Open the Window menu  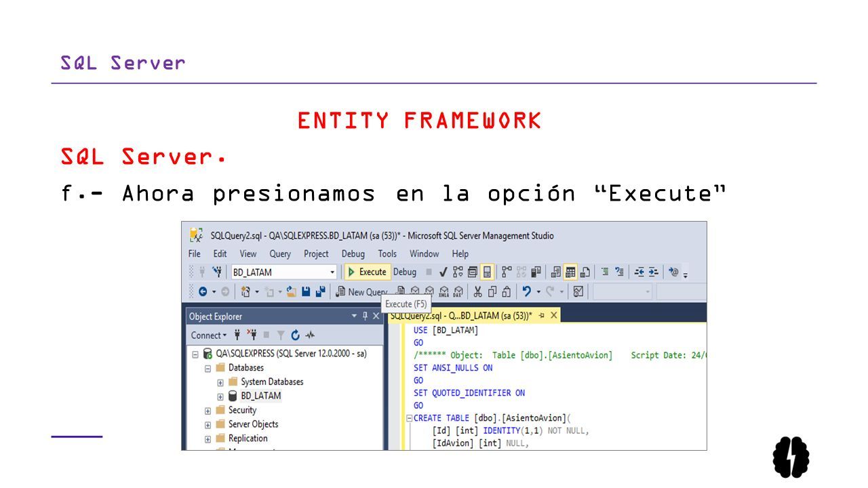coord(425,253)
